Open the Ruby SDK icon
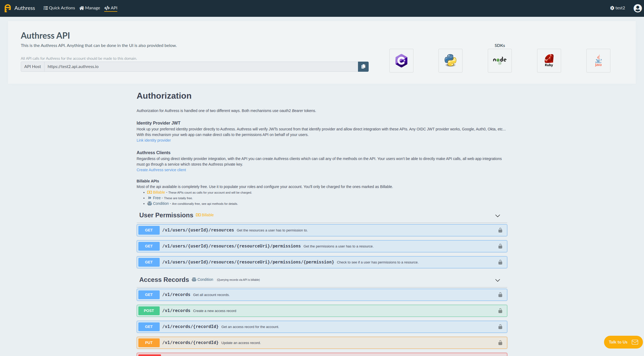The height and width of the screenshot is (356, 644). tap(549, 61)
